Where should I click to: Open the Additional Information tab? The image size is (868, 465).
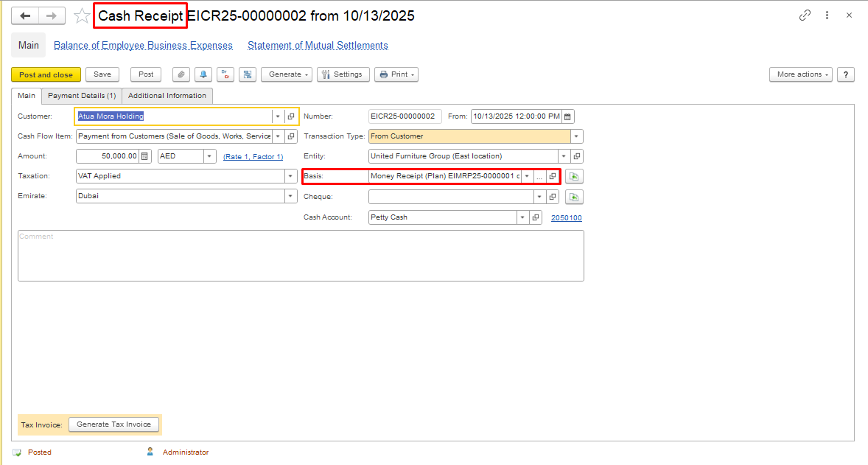167,96
